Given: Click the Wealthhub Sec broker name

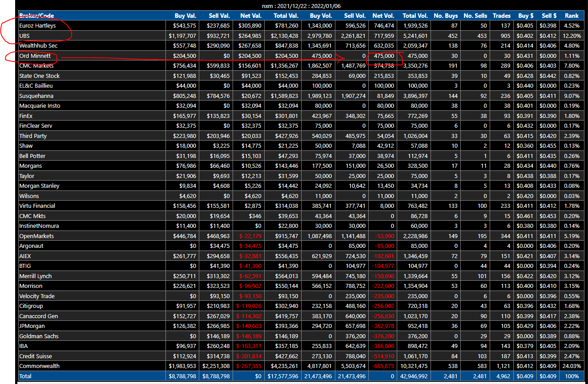Looking at the screenshot, I should 38,45.
